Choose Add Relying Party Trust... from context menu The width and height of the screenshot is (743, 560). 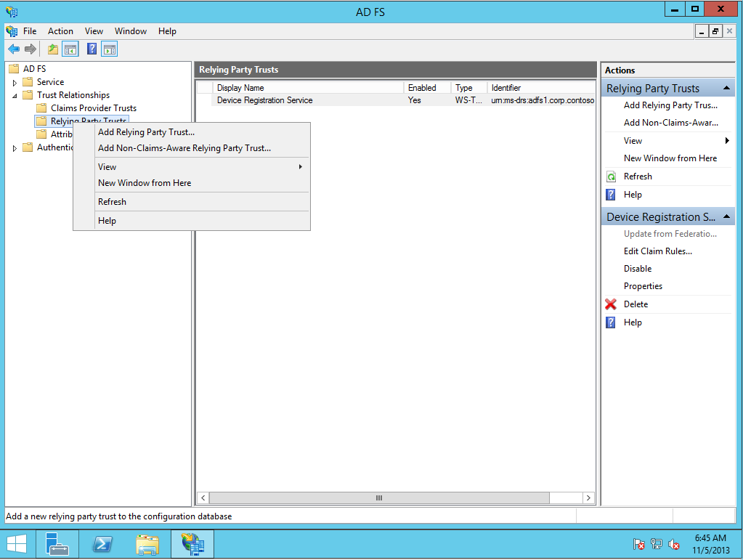[x=146, y=132]
